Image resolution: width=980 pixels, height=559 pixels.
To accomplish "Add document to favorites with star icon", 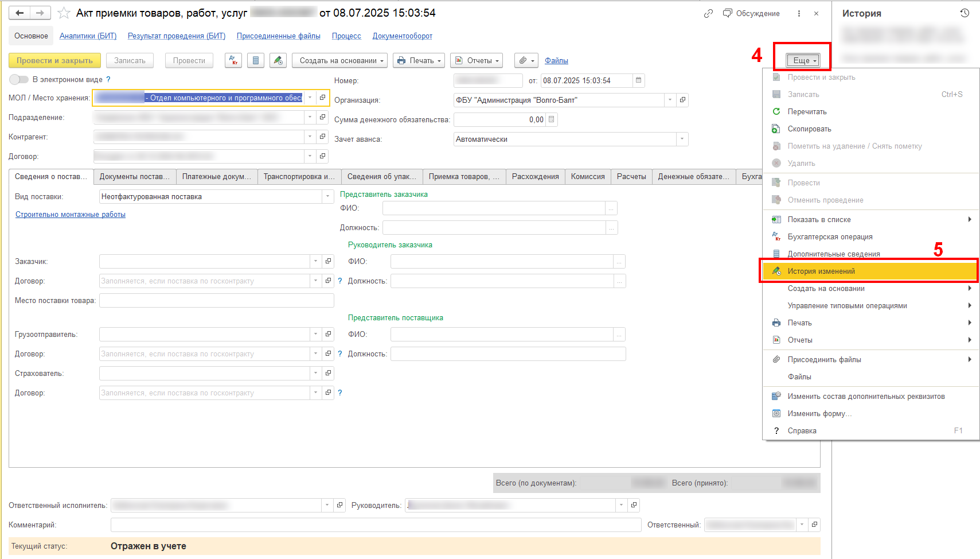I will tap(64, 13).
